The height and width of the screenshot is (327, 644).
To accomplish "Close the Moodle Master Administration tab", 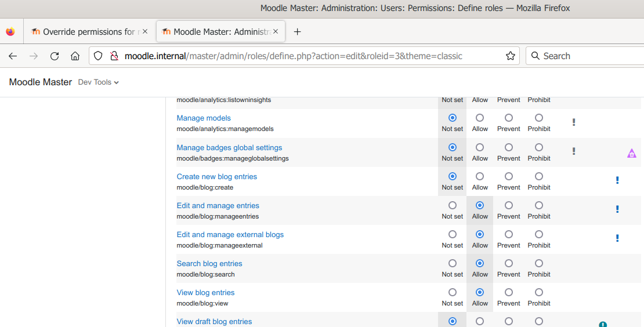I will (x=276, y=31).
